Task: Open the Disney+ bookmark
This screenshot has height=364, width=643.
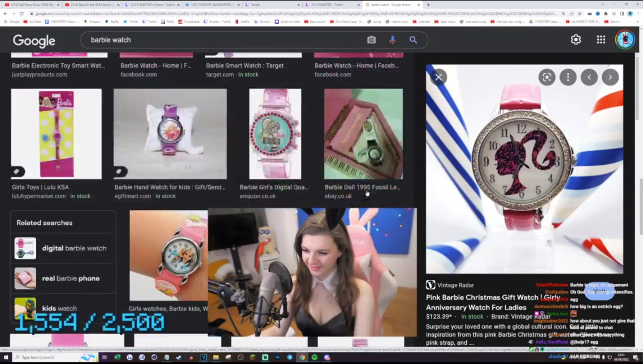Action: [x=262, y=21]
